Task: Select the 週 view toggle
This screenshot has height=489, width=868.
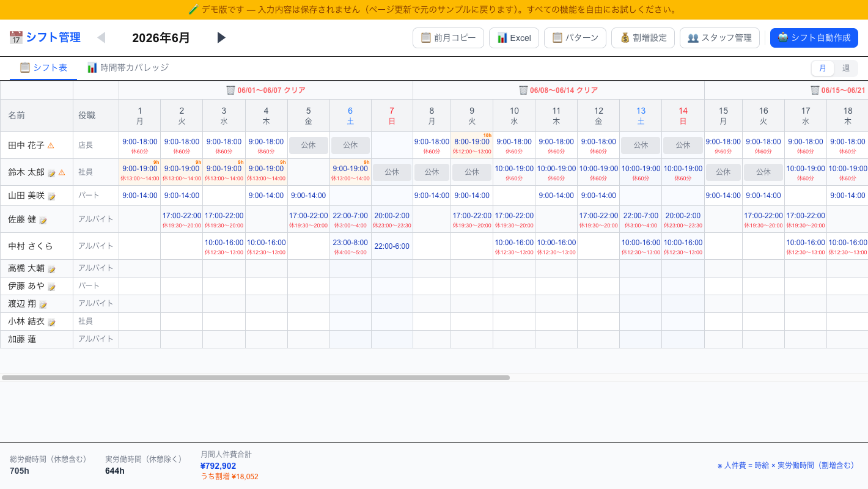Action: click(x=846, y=68)
